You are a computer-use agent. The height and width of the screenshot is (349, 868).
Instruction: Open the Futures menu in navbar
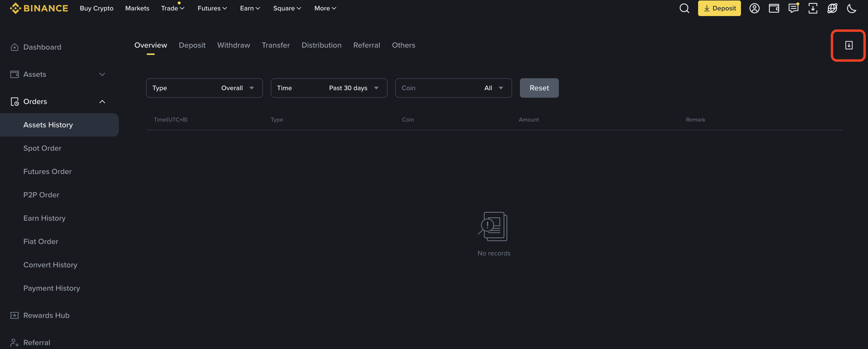[212, 8]
